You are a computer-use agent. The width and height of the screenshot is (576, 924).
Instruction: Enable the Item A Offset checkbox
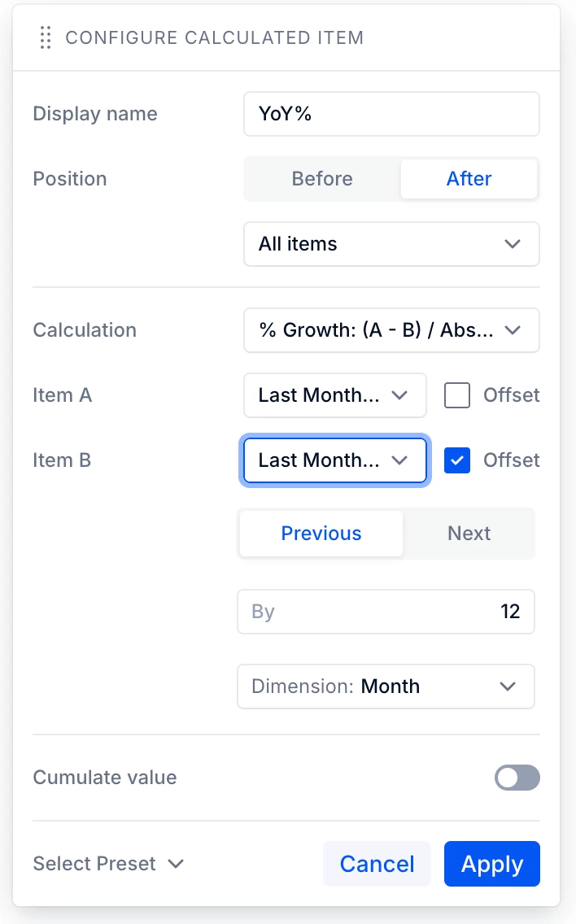[457, 394]
